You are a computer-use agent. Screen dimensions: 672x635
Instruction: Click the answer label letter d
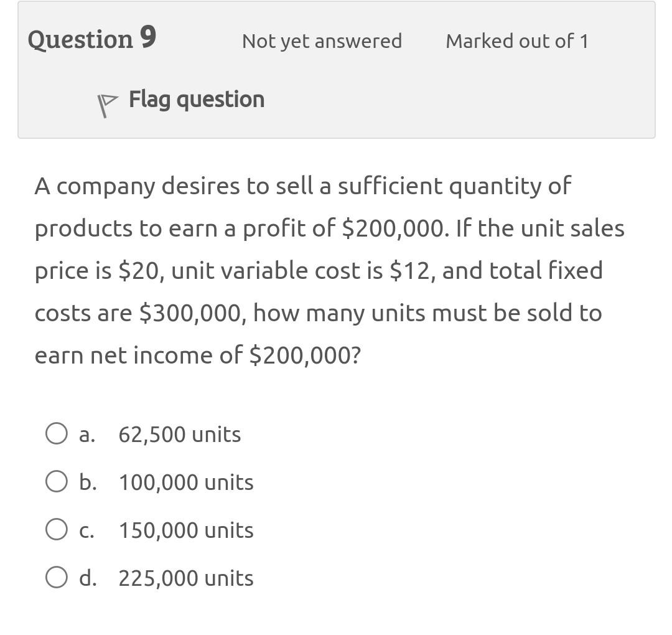click(x=88, y=577)
